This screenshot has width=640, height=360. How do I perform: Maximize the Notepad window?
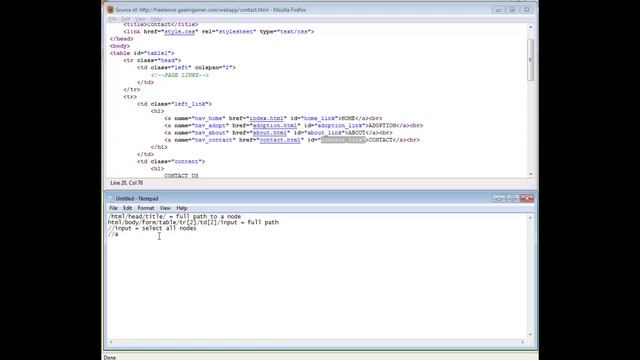(x=513, y=198)
